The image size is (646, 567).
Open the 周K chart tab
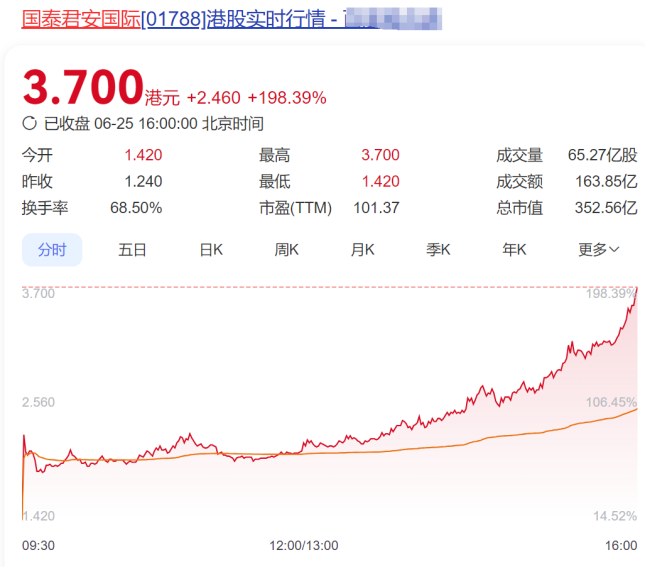click(286, 250)
